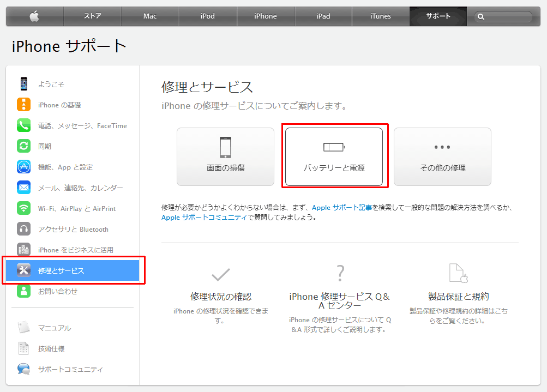Viewport: 547px width, 392px height.
Task: Click the blue App Store icon
Action: 23,167
